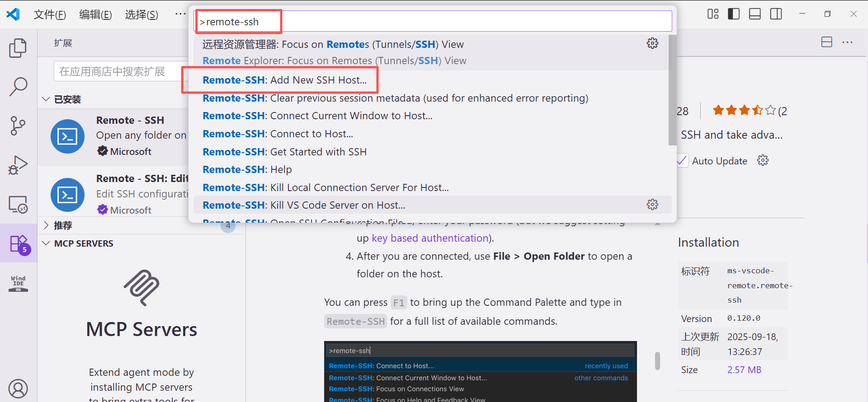Toggle the primary side bar
This screenshot has height=402, width=868.
[x=734, y=14]
